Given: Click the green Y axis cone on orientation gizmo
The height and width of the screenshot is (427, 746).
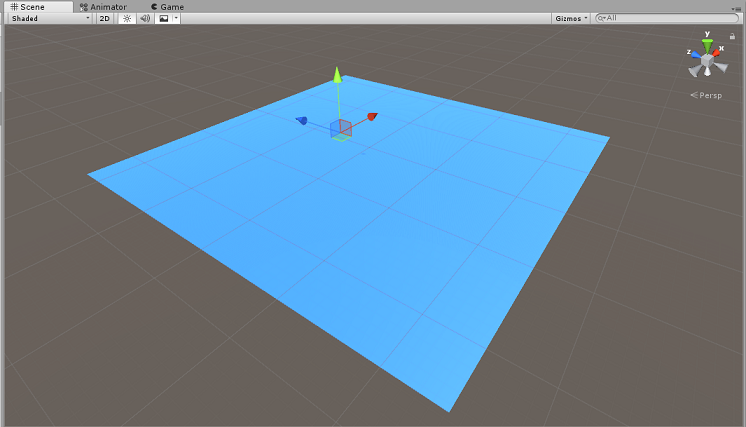Looking at the screenshot, I should (x=707, y=46).
